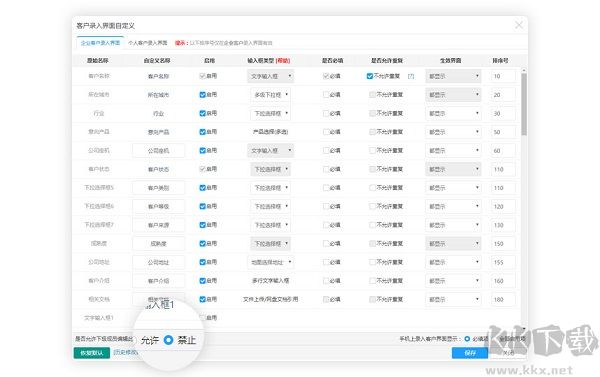Edit the 客户来源 custom name field
600x377 pixels.
pyautogui.click(x=158, y=225)
